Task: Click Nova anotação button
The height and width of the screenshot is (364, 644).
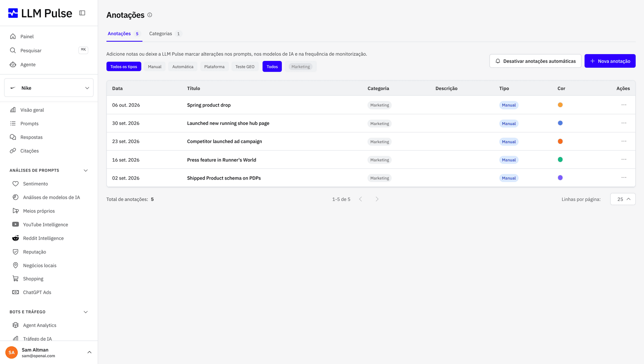Action: pyautogui.click(x=610, y=61)
